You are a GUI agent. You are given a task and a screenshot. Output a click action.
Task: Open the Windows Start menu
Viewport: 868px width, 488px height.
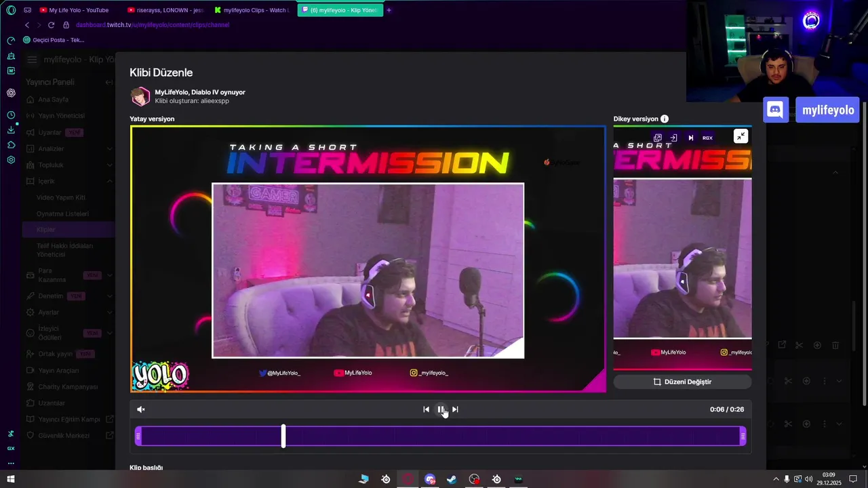pyautogui.click(x=11, y=479)
